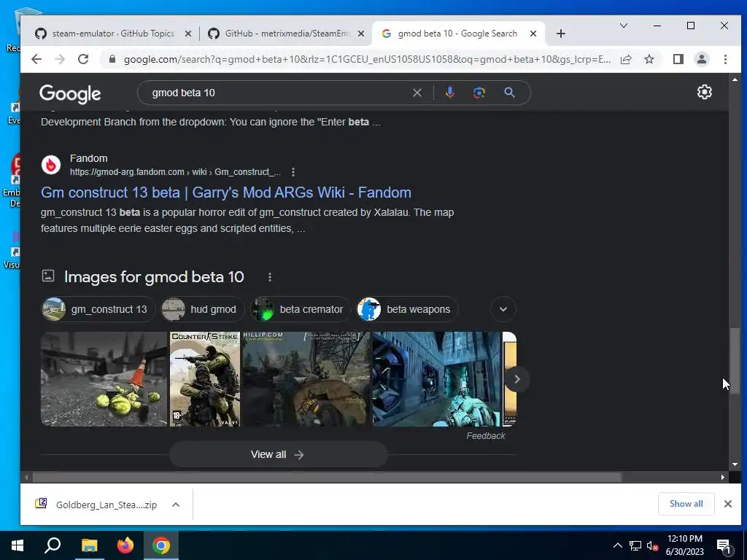Image resolution: width=747 pixels, height=560 pixels.
Task: Click the vertical page scrollbar thumb
Action: pos(735,360)
